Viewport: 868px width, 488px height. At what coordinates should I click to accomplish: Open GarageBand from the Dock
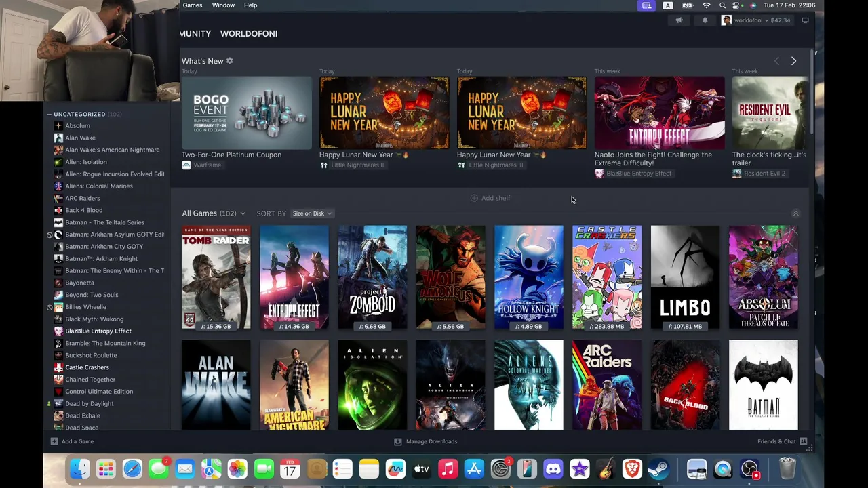[x=606, y=469]
